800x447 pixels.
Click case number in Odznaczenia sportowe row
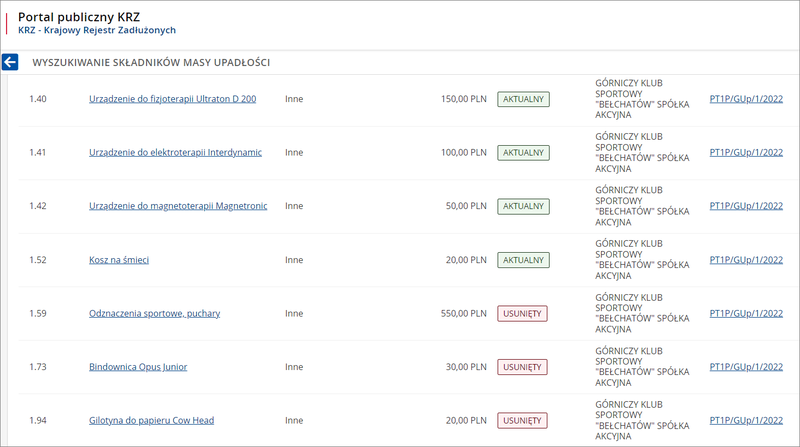(745, 313)
